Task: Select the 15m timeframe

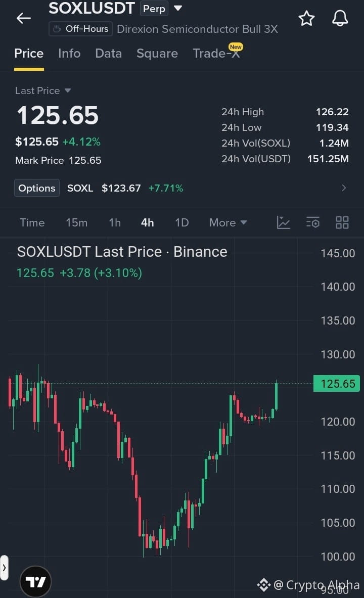Action: (77, 223)
